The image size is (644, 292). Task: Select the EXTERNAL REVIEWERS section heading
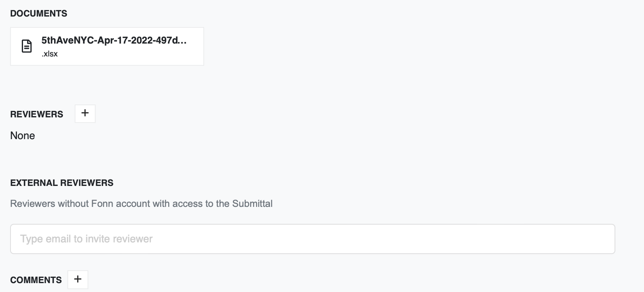pos(62,183)
